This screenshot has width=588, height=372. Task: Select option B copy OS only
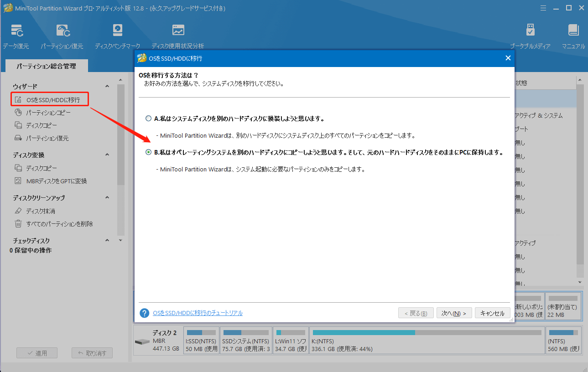click(x=148, y=153)
